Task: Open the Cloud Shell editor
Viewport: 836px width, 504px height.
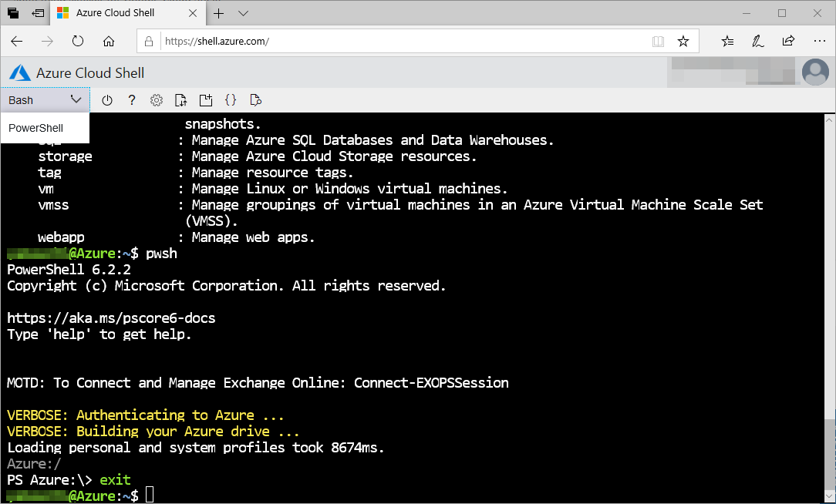Action: pos(231,99)
